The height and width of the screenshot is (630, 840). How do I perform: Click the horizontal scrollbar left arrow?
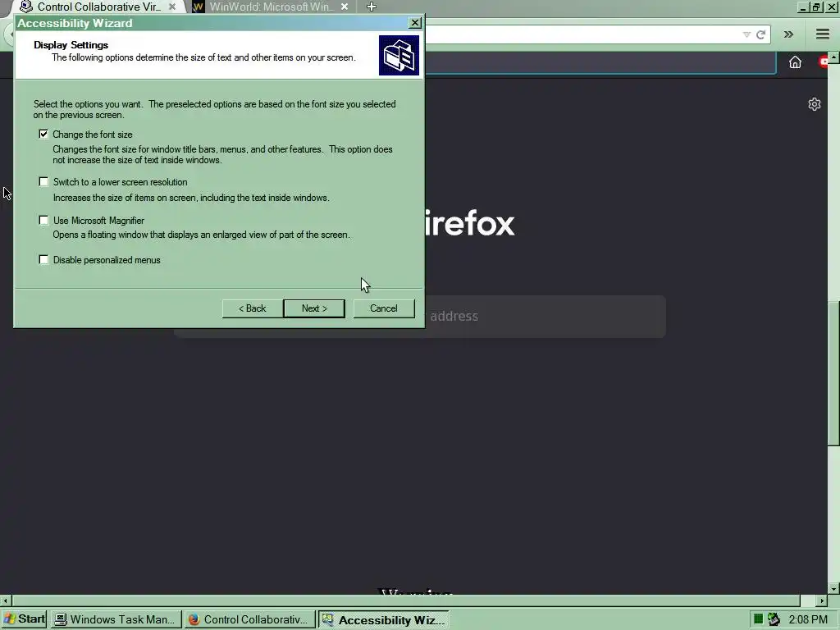pyautogui.click(x=6, y=600)
